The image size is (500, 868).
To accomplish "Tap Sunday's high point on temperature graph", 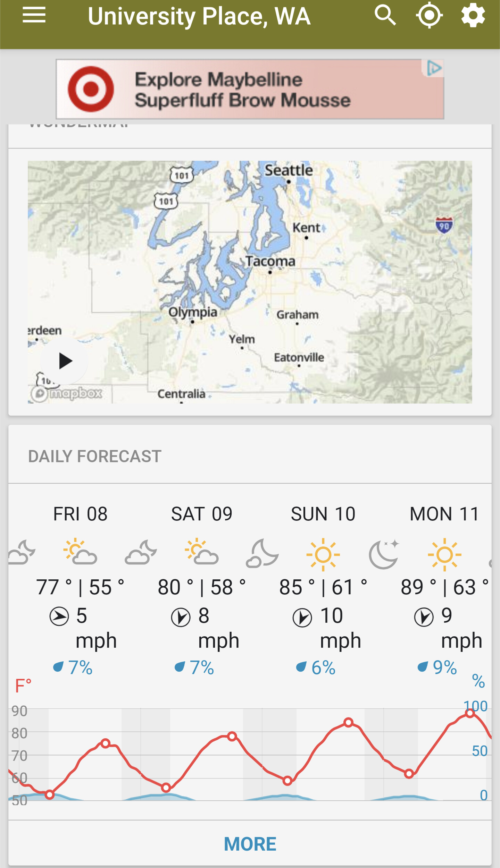I will coord(348,722).
